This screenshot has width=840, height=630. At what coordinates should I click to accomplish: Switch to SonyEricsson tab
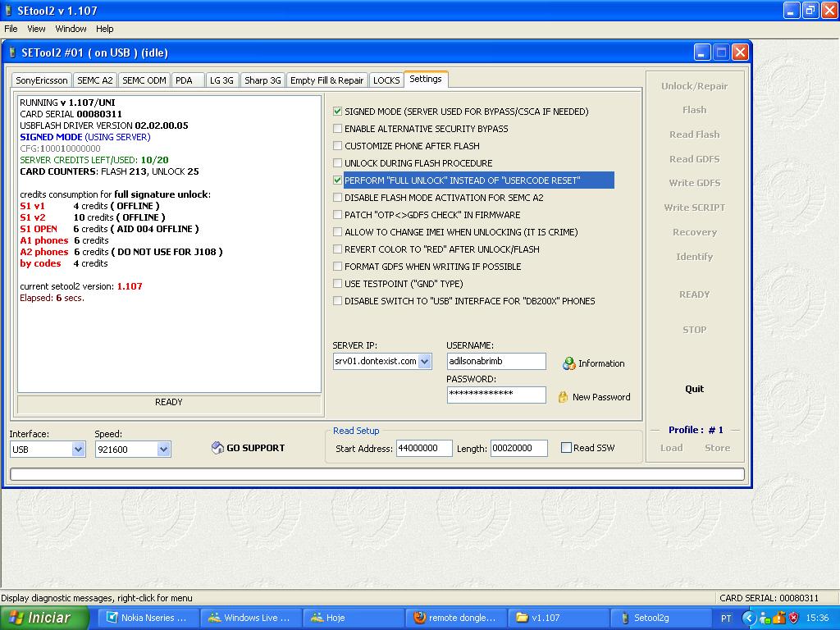[42, 80]
